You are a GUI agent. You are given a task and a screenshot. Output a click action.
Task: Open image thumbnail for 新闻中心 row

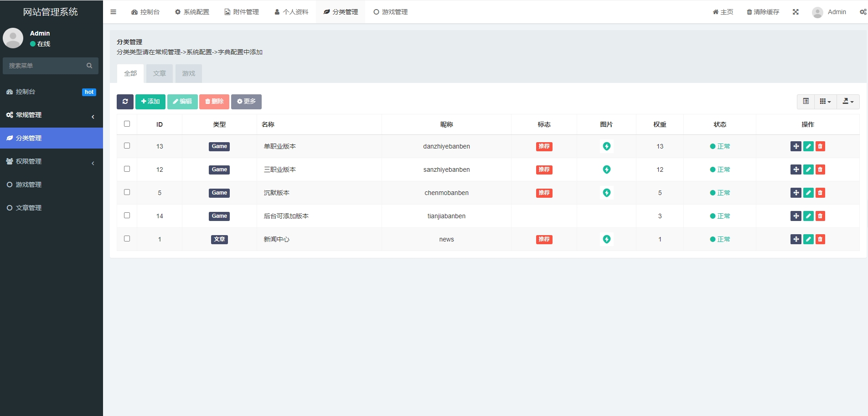[x=606, y=239]
